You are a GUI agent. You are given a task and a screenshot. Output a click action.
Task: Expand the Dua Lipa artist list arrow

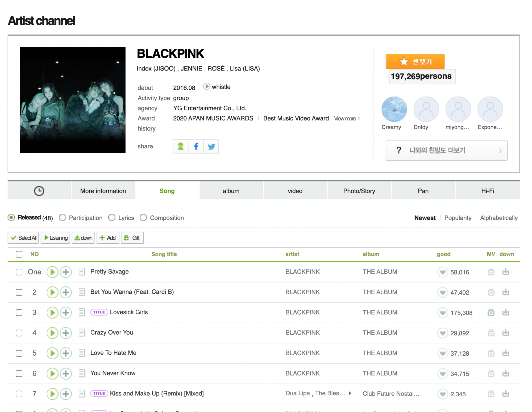(x=350, y=393)
